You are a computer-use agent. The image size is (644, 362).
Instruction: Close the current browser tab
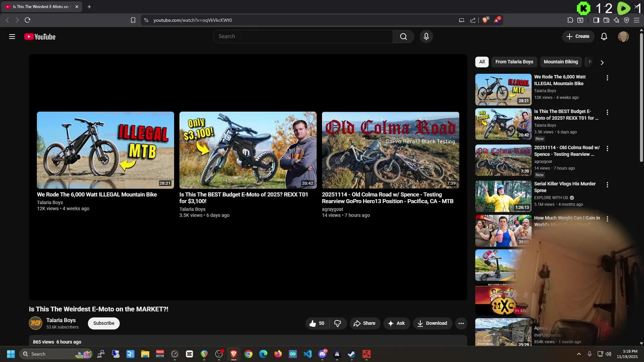(x=76, y=7)
